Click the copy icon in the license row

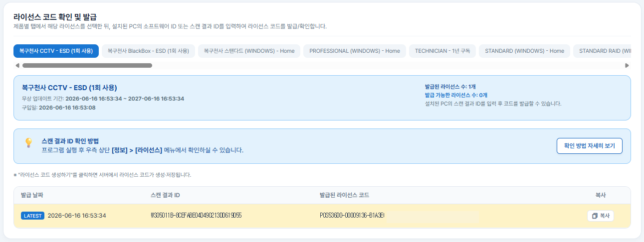(x=595, y=216)
